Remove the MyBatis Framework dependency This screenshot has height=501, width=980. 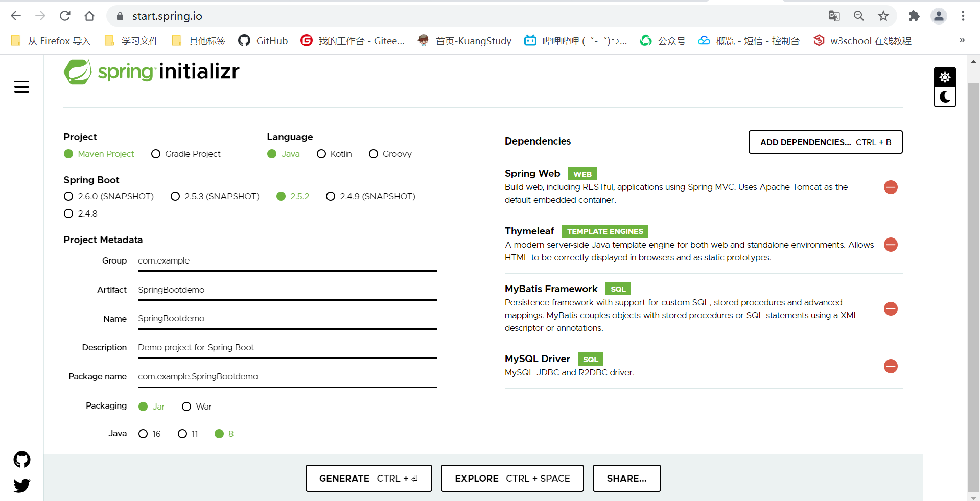click(891, 308)
